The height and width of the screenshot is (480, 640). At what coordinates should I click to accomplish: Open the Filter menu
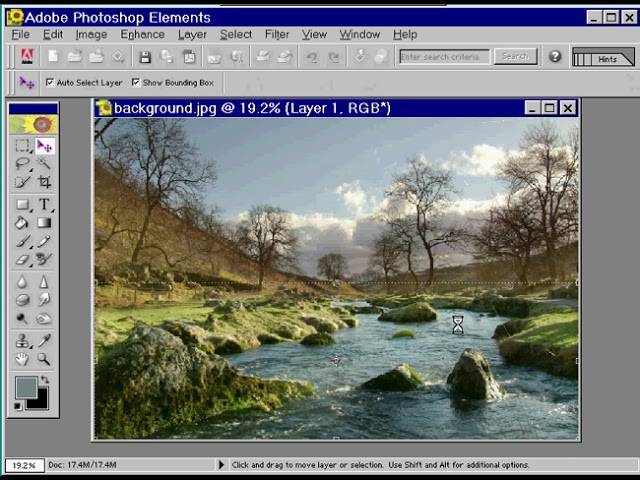coord(277,34)
